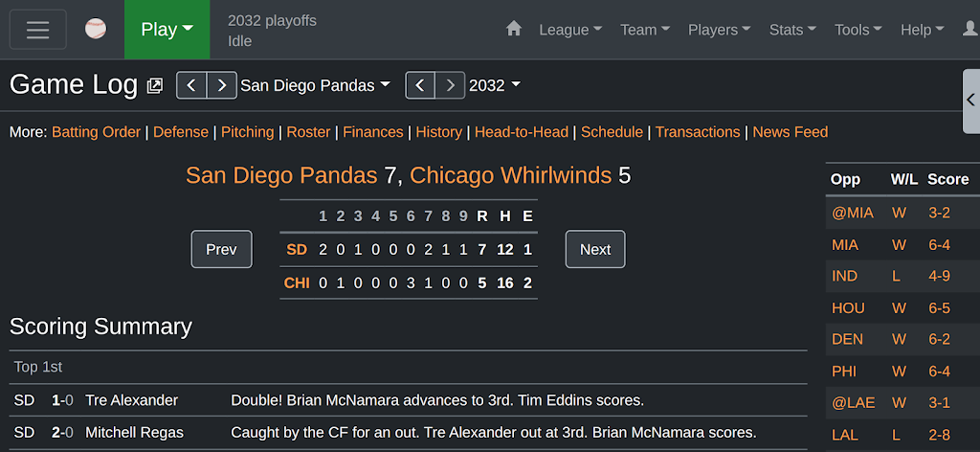Open the Stats menu

coord(792,30)
